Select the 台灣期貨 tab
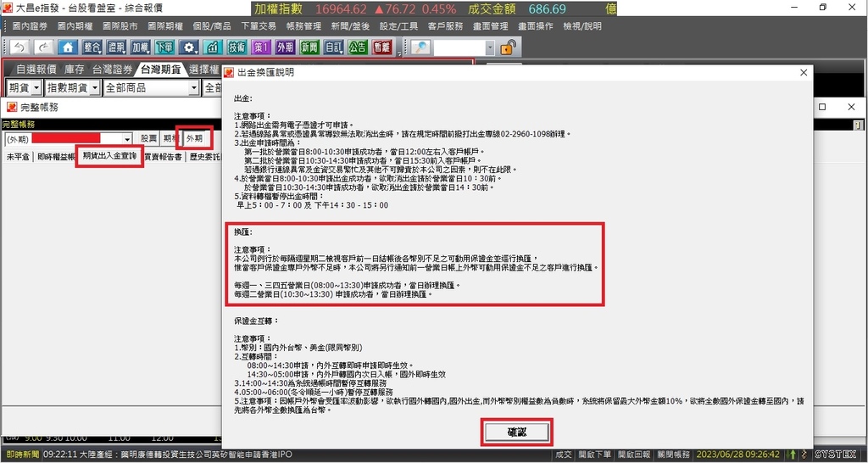 [x=160, y=70]
